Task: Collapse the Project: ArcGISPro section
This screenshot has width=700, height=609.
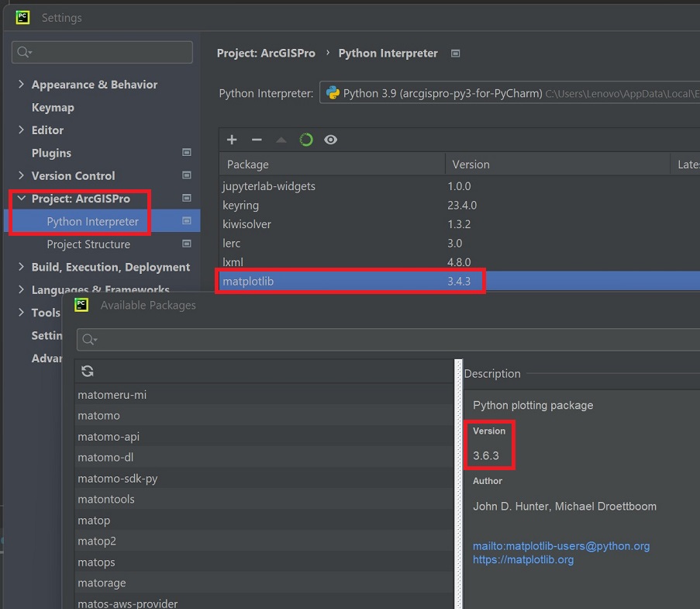Action: [21, 198]
